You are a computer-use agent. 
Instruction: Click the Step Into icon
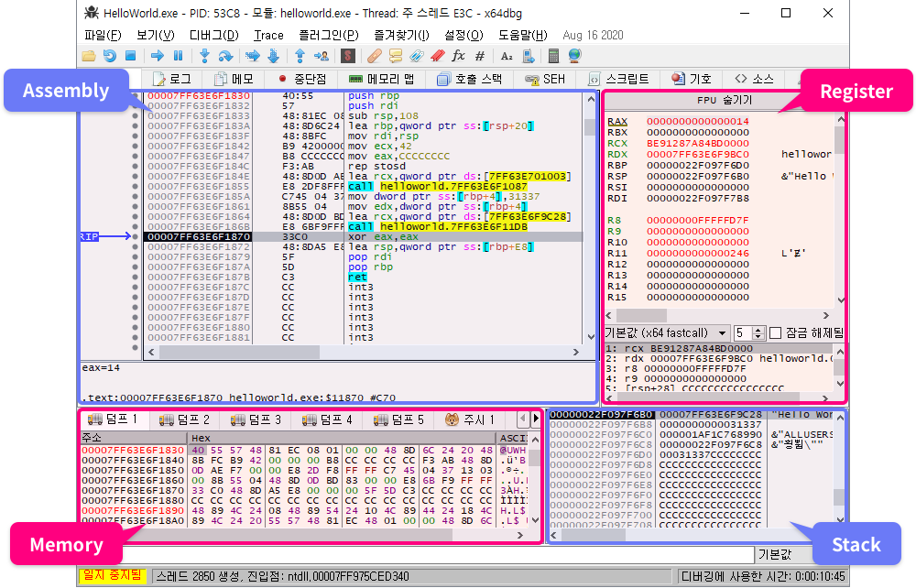tap(205, 57)
